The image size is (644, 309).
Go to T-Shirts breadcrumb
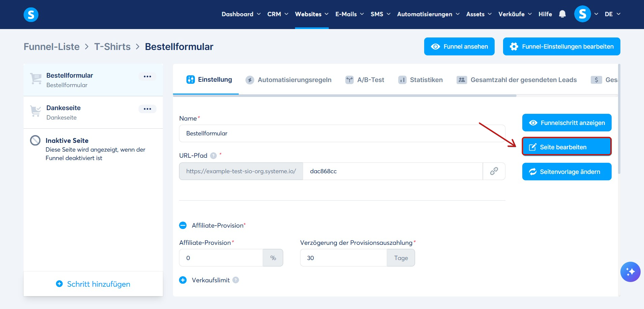click(x=112, y=47)
